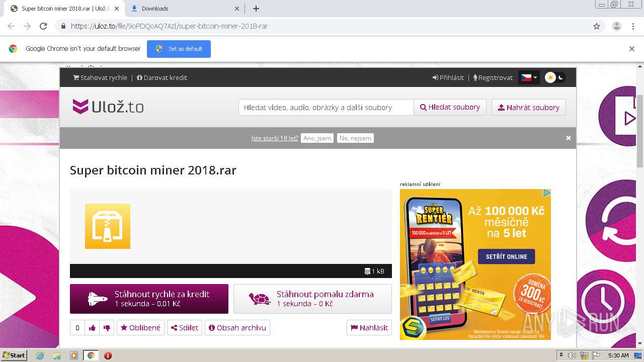Click the thumbs down icon
Image resolution: width=644 pixels, height=362 pixels.
point(107,328)
